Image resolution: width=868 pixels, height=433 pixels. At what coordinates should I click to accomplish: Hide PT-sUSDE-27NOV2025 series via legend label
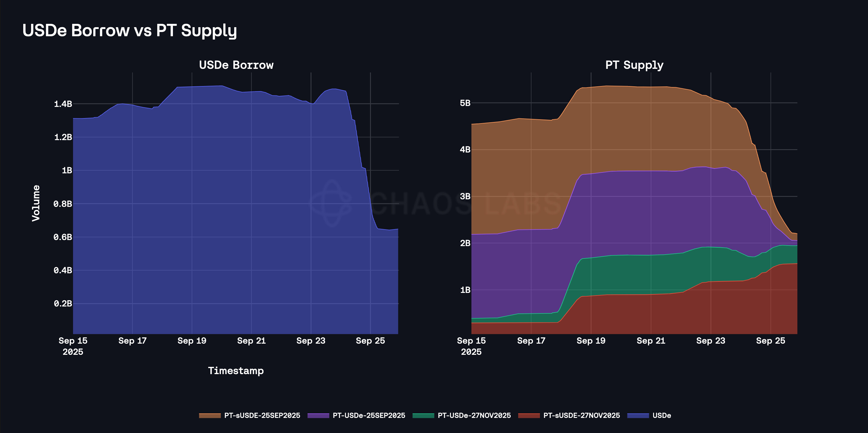tap(582, 415)
